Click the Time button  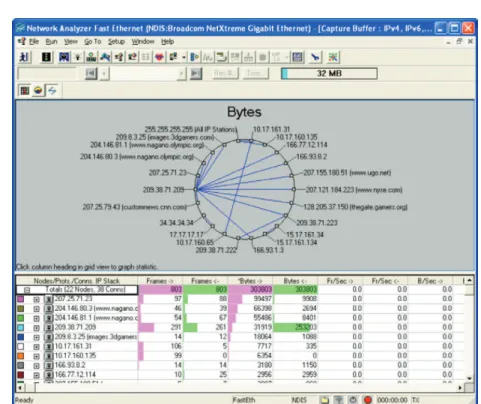[256, 73]
